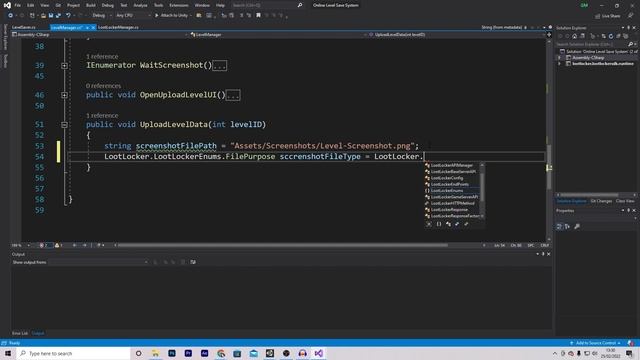Open the Show output from dropdown
Image resolution: width=640 pixels, height=360 pixels.
pyautogui.click(x=98, y=262)
